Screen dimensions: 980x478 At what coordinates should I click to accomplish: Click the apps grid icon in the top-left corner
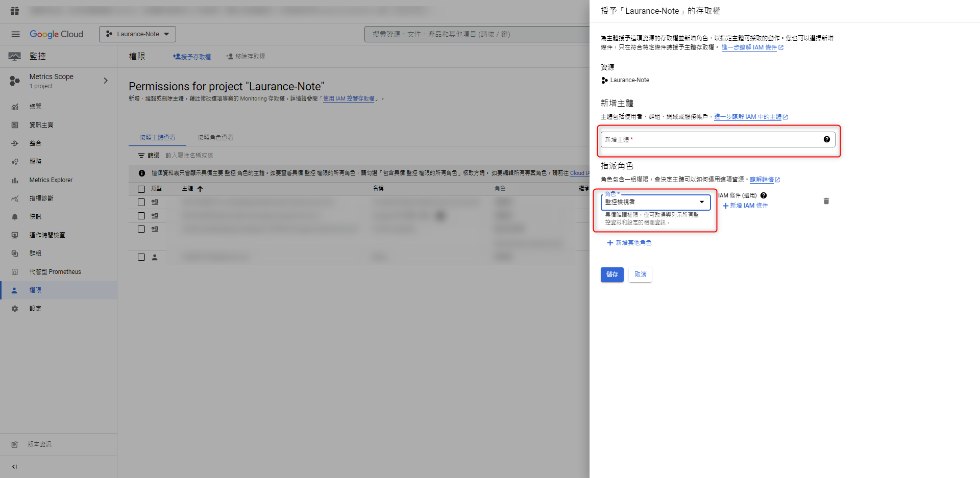pyautogui.click(x=15, y=11)
